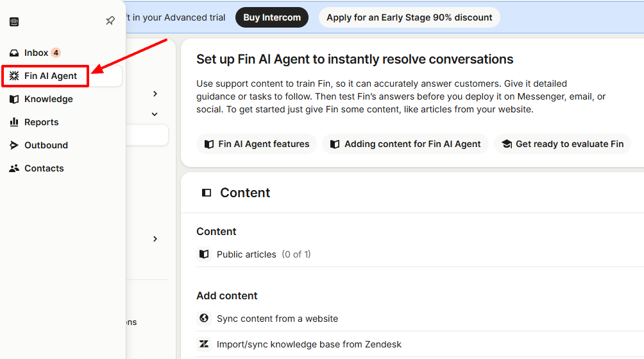Apply for an Early Stage 90% discount
Screen dimensions: 644x359
tap(409, 17)
